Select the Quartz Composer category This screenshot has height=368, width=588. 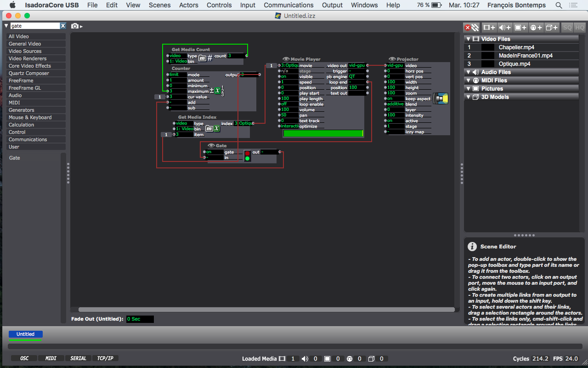point(36,73)
